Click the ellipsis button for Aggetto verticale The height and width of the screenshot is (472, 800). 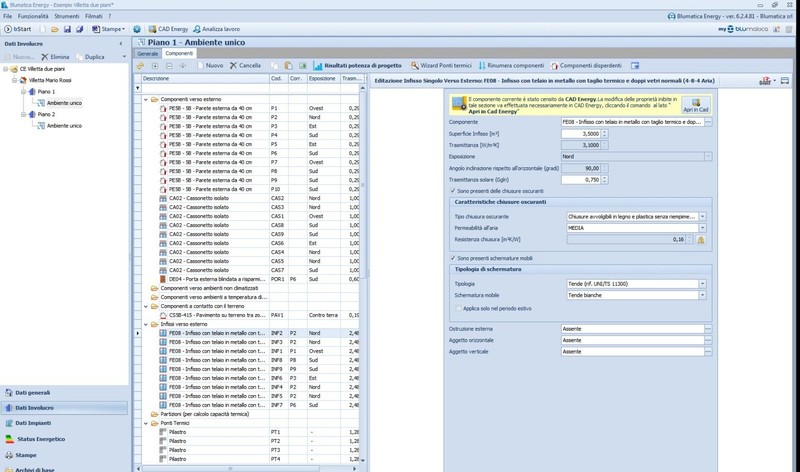[708, 352]
